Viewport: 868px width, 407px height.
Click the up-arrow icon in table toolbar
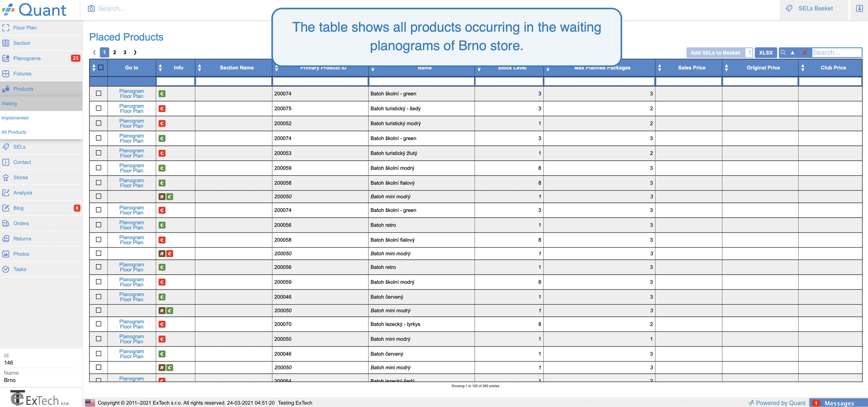(792, 53)
